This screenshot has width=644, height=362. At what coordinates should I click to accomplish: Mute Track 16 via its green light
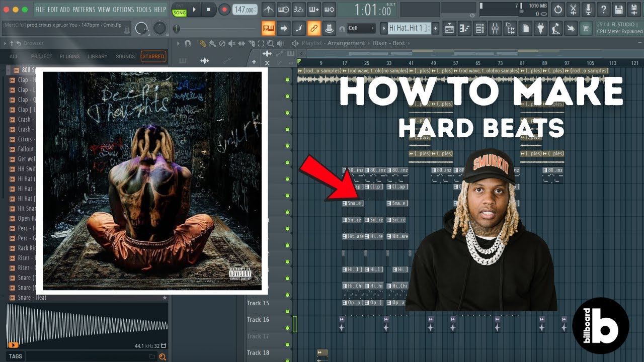point(288,328)
